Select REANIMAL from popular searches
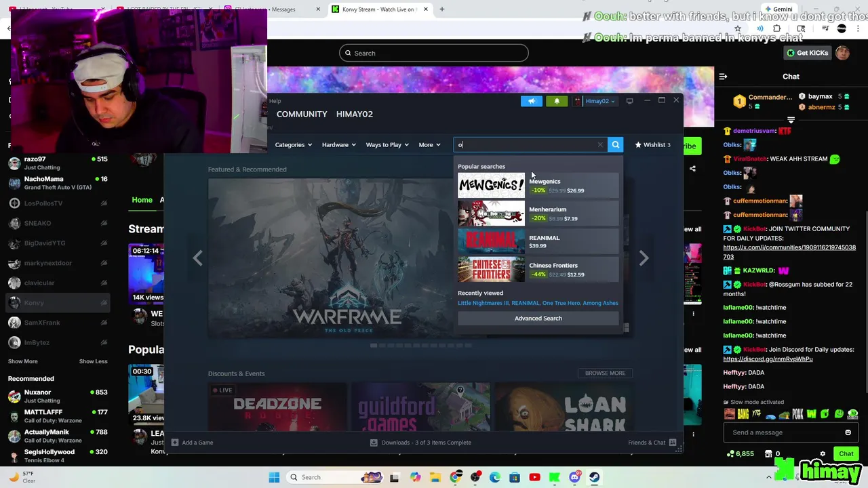The height and width of the screenshot is (488, 868). [x=538, y=241]
